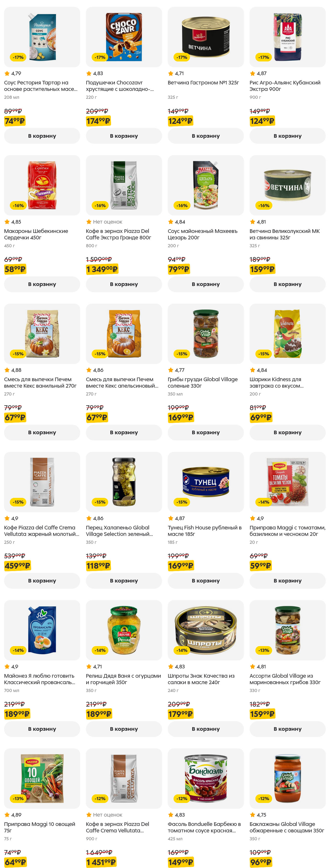Open Фасоль Bonduelle Барбекю product image
The height and width of the screenshot is (868, 331).
pos(206,778)
